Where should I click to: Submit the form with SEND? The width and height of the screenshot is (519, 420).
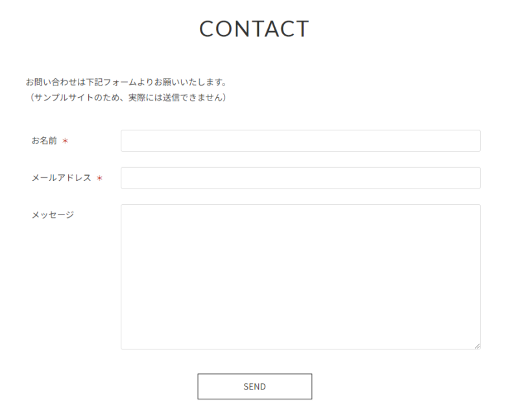254,386
